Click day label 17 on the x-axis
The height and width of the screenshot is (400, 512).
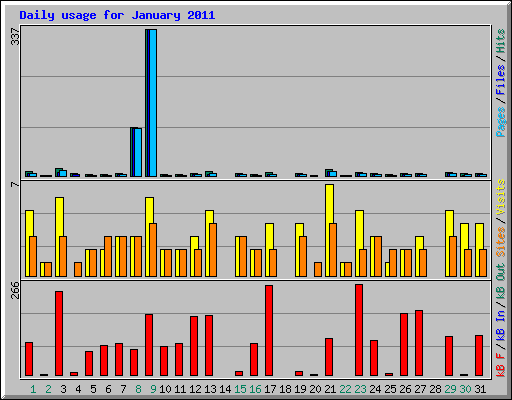(x=270, y=389)
